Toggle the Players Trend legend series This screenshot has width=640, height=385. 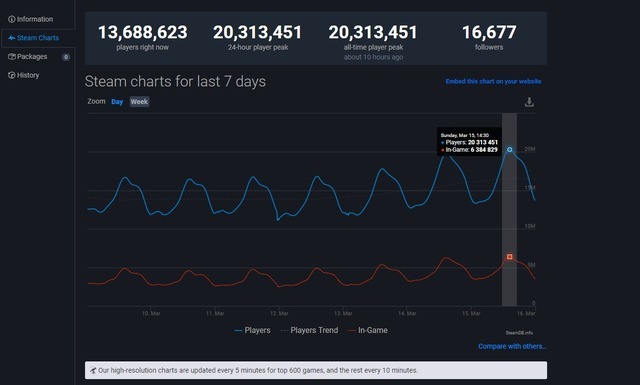309,330
